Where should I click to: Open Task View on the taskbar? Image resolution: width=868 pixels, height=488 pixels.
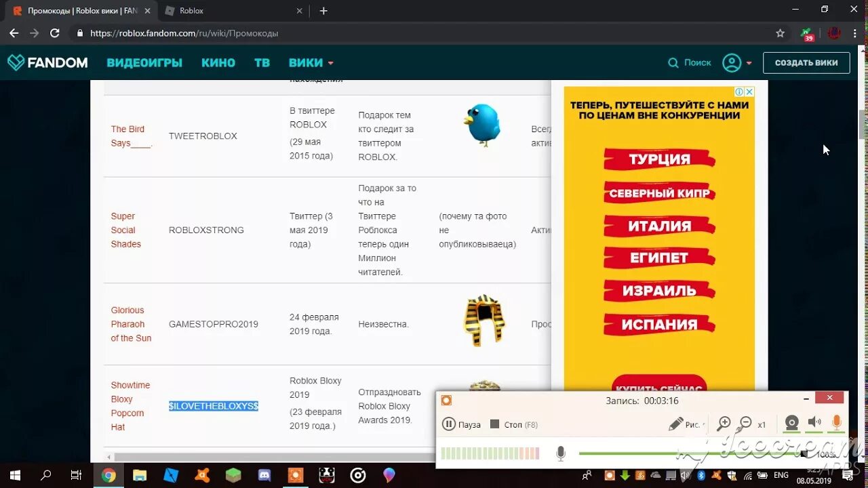(x=76, y=475)
